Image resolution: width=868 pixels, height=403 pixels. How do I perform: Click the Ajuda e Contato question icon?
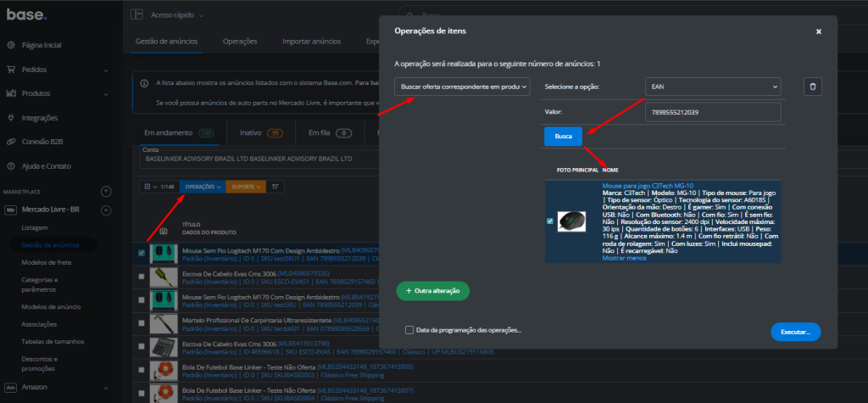coord(10,165)
